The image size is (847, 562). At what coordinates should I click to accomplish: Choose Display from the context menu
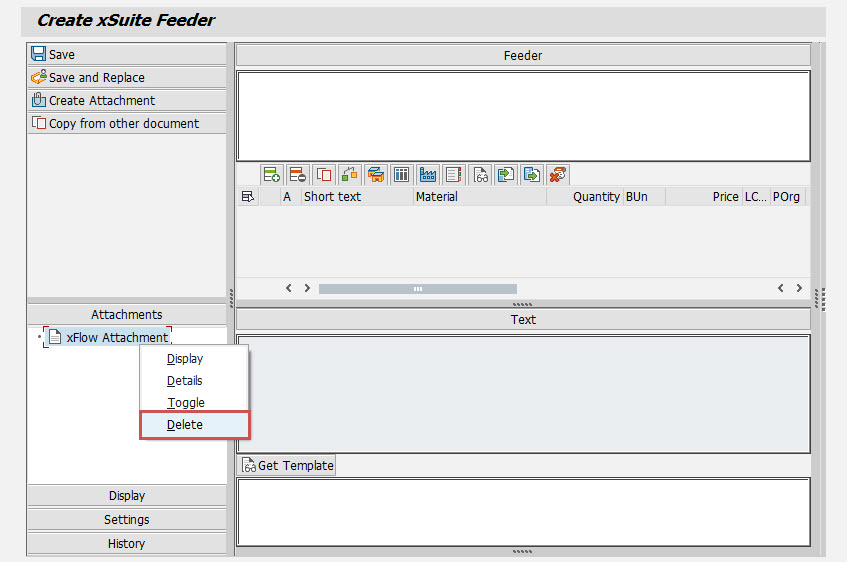pyautogui.click(x=185, y=359)
